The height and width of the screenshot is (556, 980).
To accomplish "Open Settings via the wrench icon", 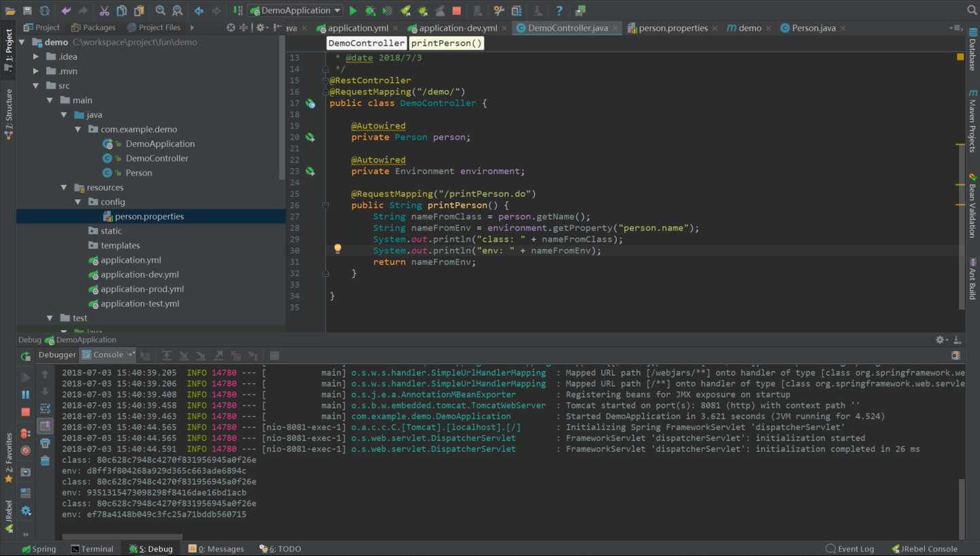I will coord(499,11).
